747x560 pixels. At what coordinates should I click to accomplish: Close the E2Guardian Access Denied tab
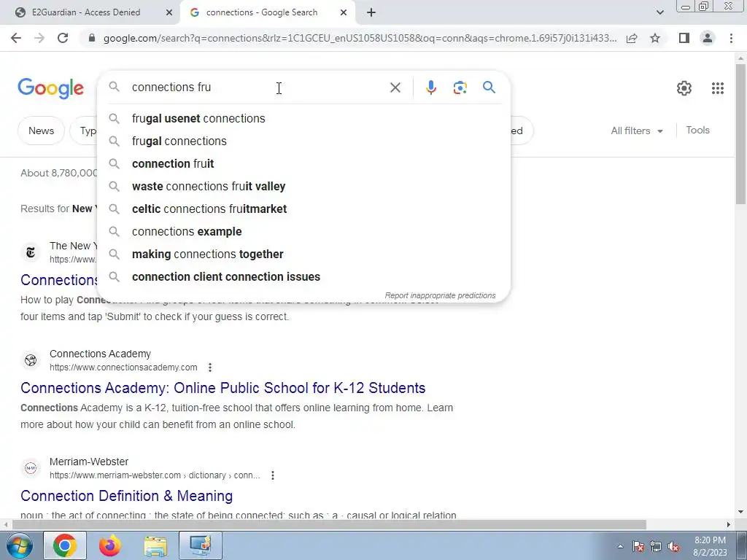pos(169,12)
